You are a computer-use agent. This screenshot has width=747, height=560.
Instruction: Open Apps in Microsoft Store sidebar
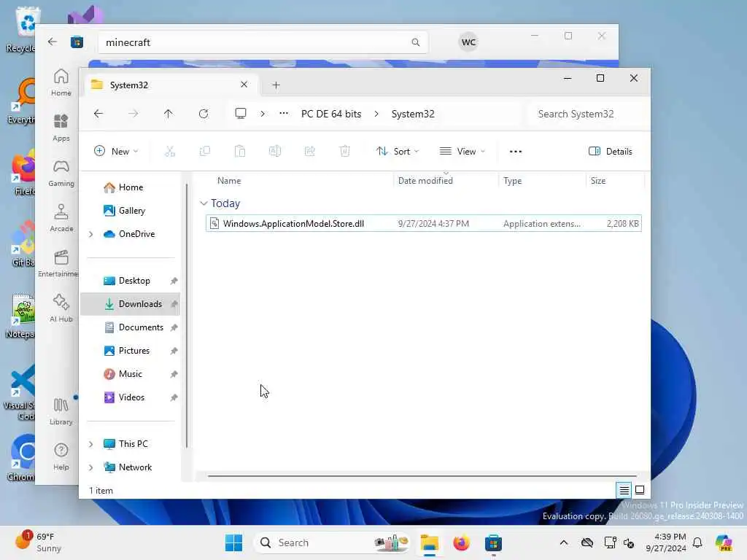[x=61, y=128]
